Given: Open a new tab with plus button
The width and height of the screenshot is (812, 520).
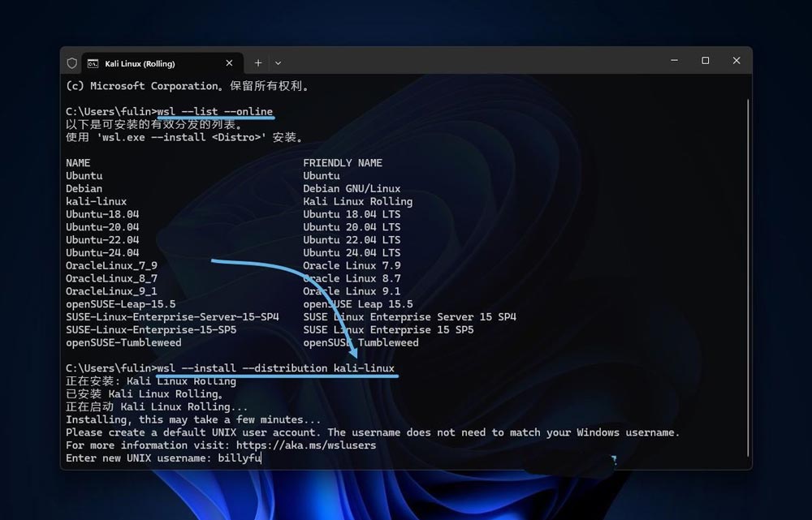Looking at the screenshot, I should (258, 63).
